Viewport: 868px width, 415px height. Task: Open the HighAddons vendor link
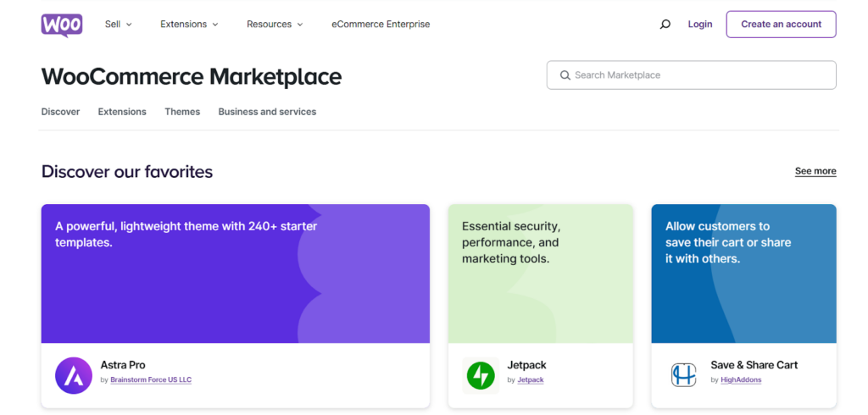click(x=741, y=380)
